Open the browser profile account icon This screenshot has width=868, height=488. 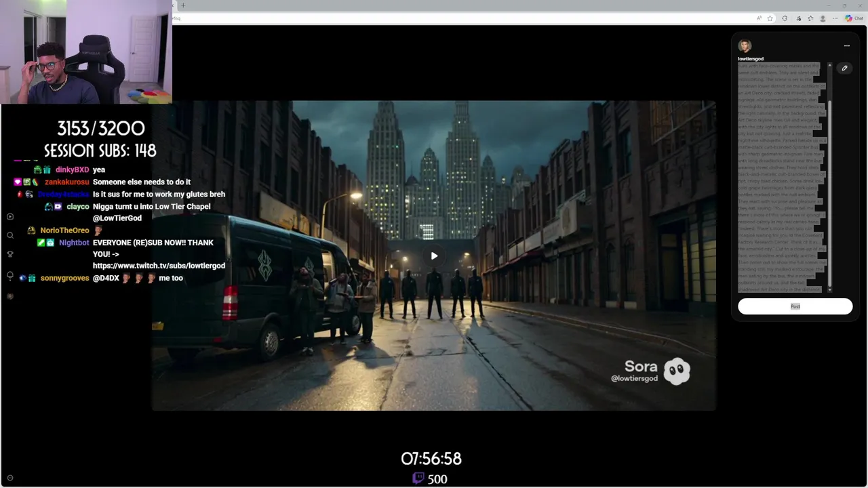[823, 18]
